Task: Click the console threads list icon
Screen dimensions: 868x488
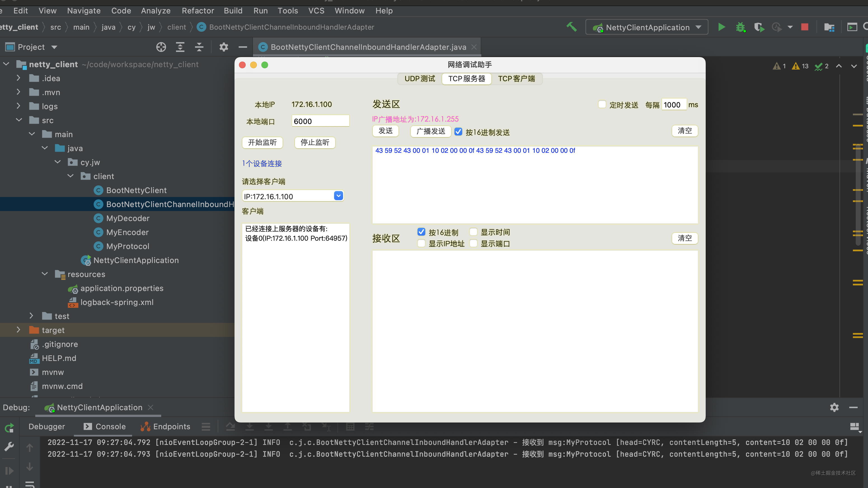Action: [206, 427]
